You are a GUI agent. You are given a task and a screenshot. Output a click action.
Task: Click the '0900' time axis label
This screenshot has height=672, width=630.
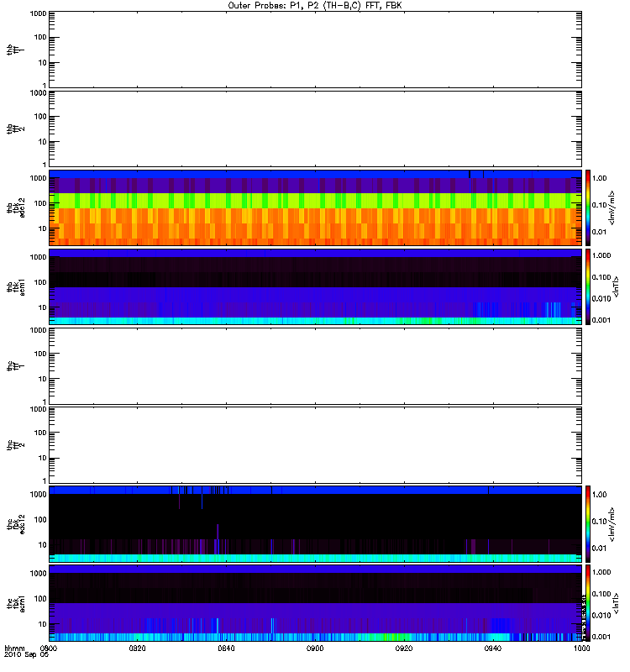pyautogui.click(x=315, y=648)
